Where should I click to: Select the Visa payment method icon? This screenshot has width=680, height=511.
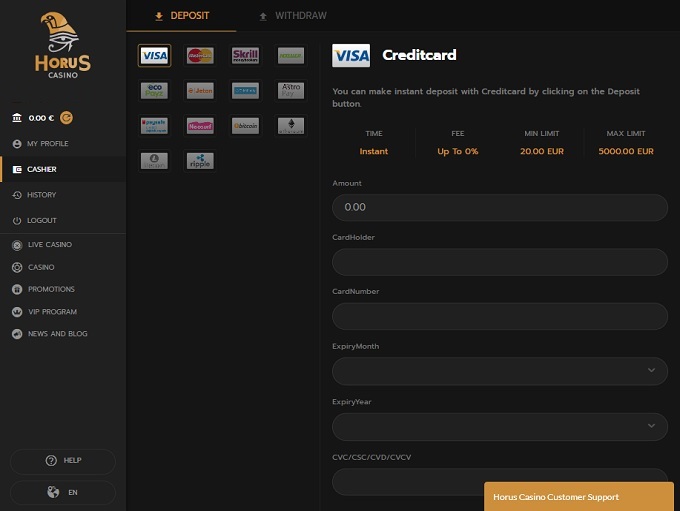pos(154,56)
